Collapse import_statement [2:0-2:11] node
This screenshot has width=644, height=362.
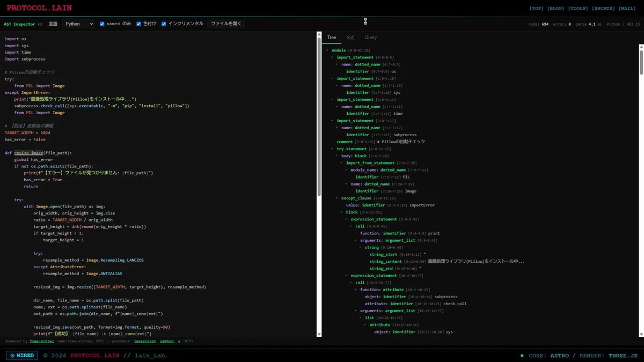[x=332, y=100]
